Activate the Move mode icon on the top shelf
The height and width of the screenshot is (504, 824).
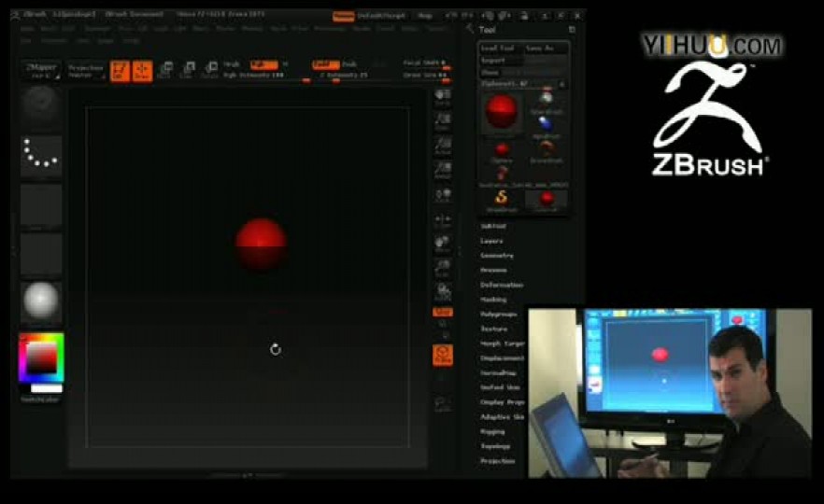tap(165, 70)
